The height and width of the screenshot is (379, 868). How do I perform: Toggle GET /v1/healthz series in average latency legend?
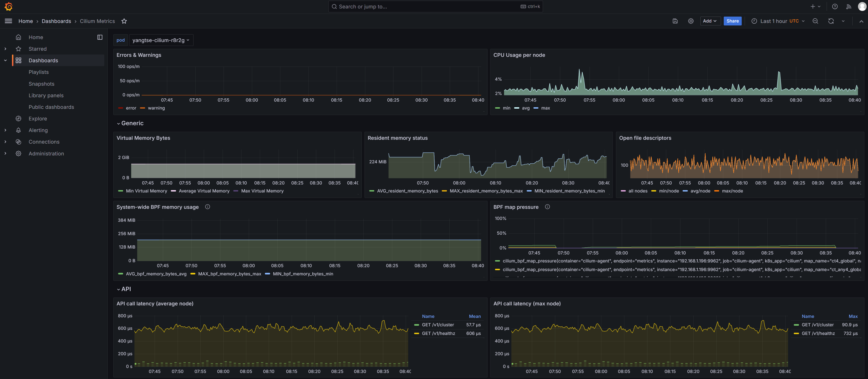(438, 333)
